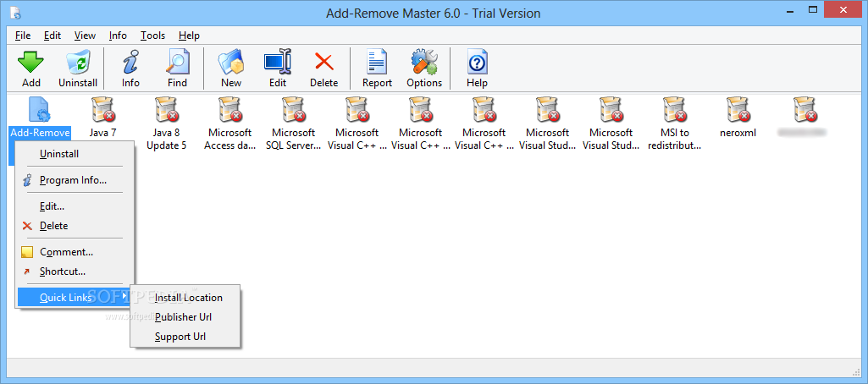Select the neroxml program entry

[738, 117]
